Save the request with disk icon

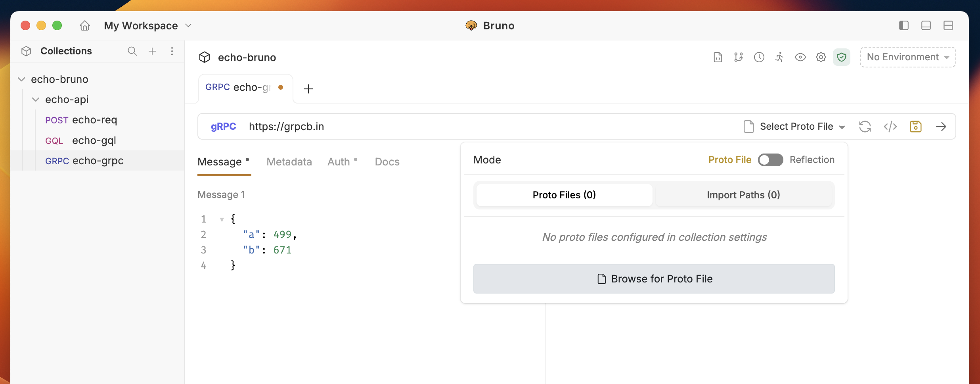click(916, 127)
